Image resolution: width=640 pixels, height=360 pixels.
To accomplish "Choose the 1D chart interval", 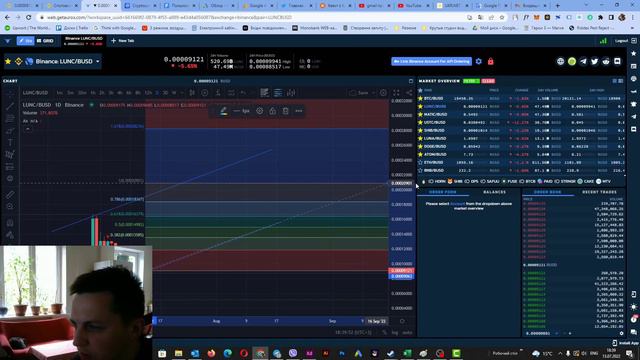I will [157, 93].
